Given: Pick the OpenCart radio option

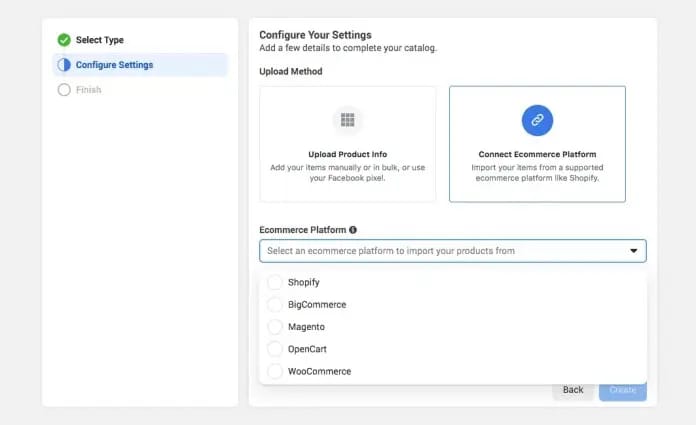Looking at the screenshot, I should pos(275,349).
